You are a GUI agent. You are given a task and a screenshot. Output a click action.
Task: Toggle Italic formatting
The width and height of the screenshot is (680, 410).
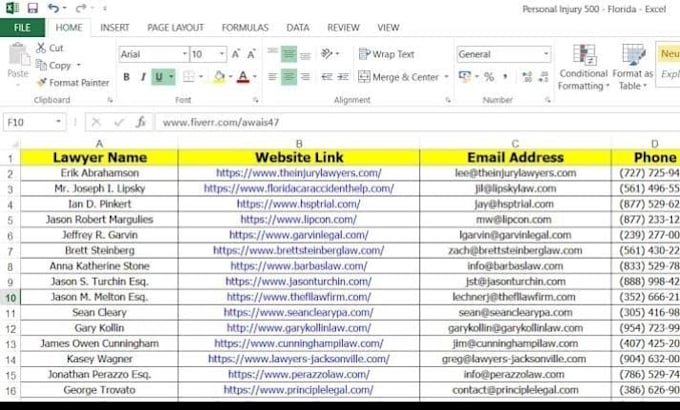pos(143,77)
